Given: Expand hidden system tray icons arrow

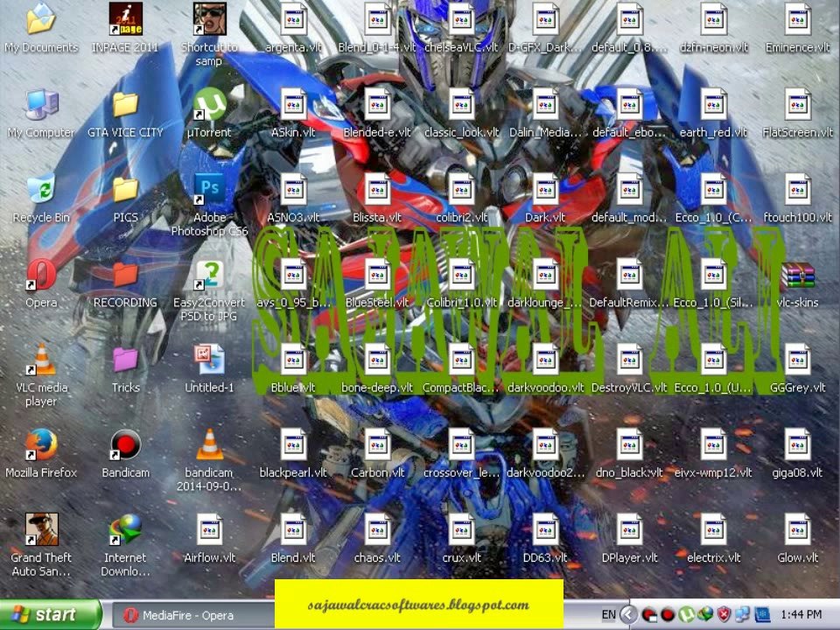Looking at the screenshot, I should coord(629,614).
